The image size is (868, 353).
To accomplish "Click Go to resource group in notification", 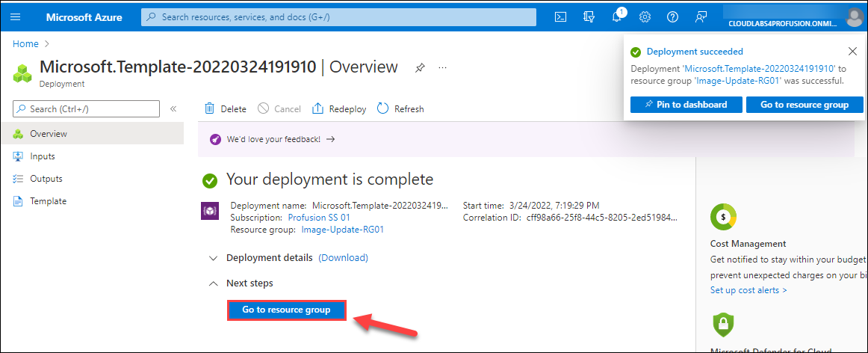I will coord(805,104).
